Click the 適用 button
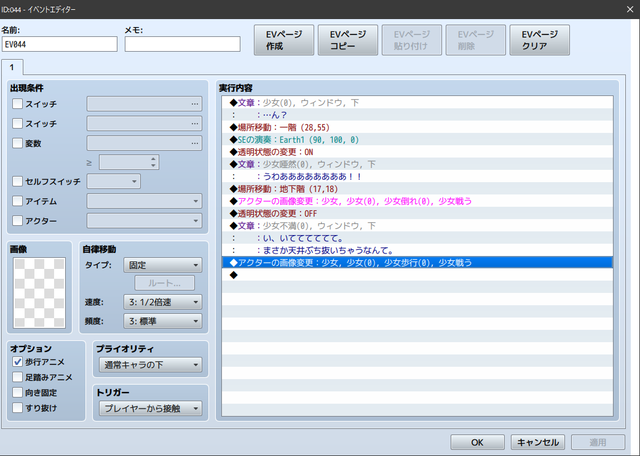 598,442
